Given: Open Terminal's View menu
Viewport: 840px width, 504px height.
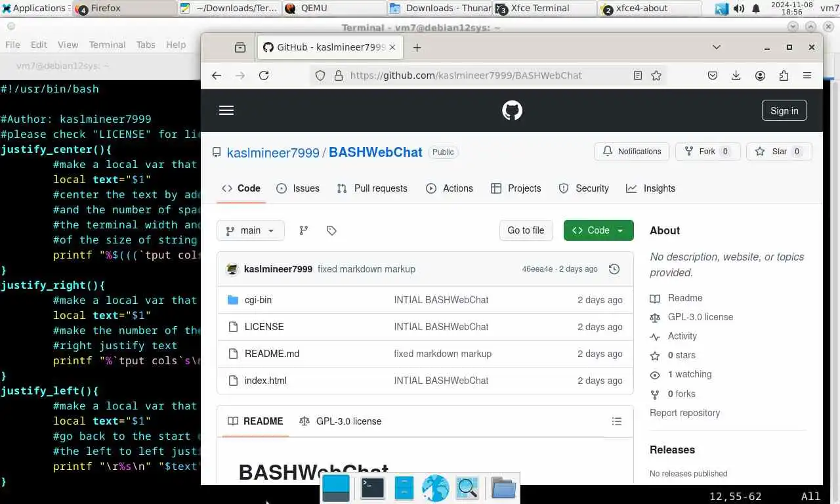Looking at the screenshot, I should pos(68,45).
